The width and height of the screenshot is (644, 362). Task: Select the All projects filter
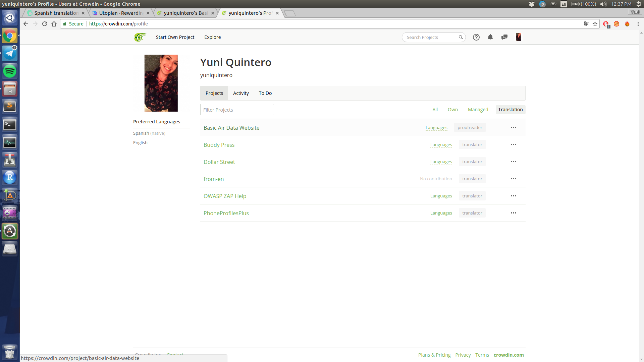pyautogui.click(x=435, y=110)
